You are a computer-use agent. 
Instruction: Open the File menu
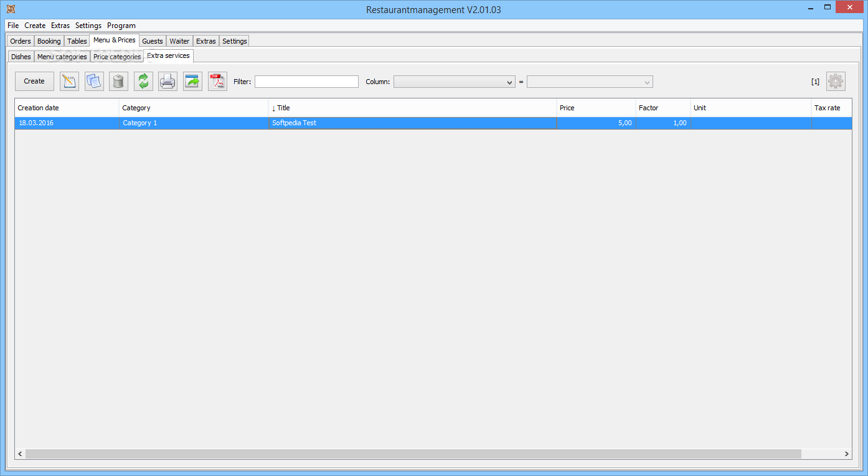pyautogui.click(x=13, y=26)
